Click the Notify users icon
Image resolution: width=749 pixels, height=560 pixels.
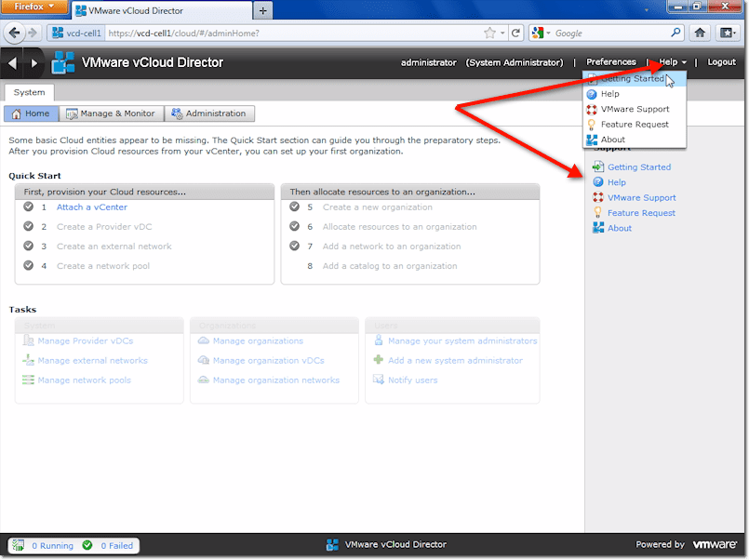379,380
